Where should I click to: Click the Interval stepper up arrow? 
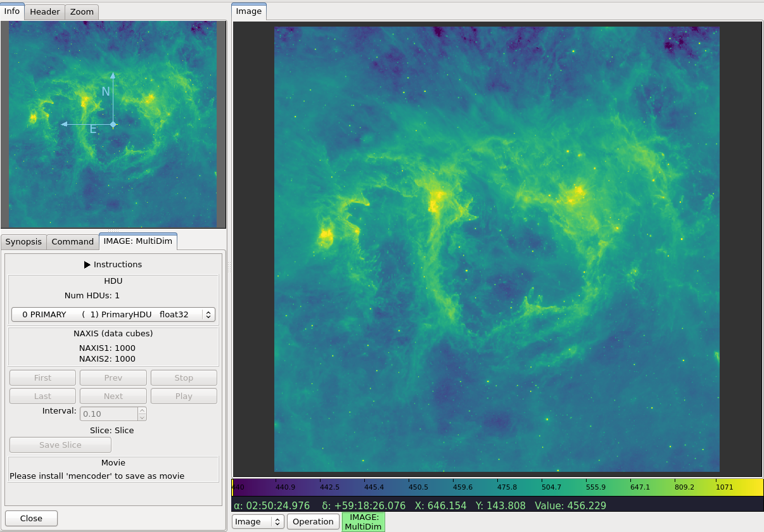coord(142,410)
